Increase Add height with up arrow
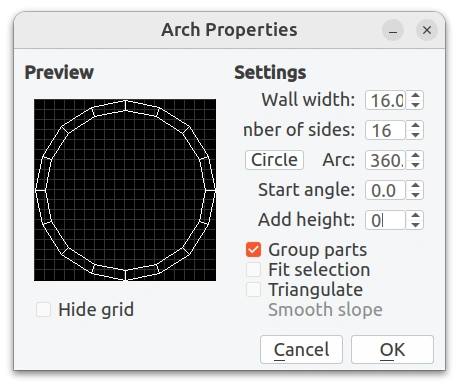The image size is (459, 387). [415, 216]
